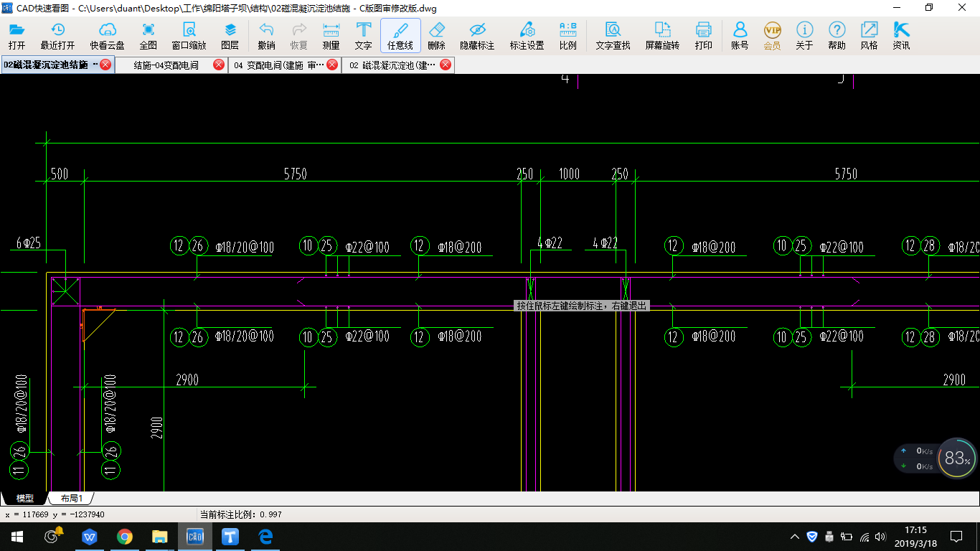Open the WPS W taskbar icon

(90, 537)
